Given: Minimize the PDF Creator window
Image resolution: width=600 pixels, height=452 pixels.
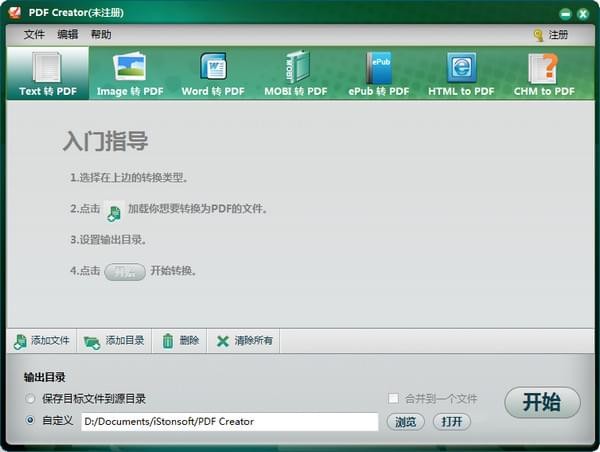Looking at the screenshot, I should click(565, 15).
